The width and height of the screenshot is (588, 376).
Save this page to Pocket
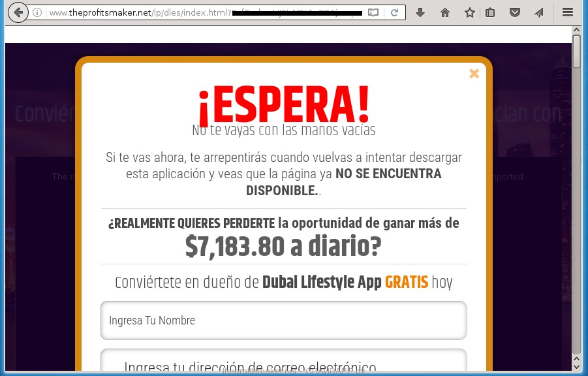(515, 12)
